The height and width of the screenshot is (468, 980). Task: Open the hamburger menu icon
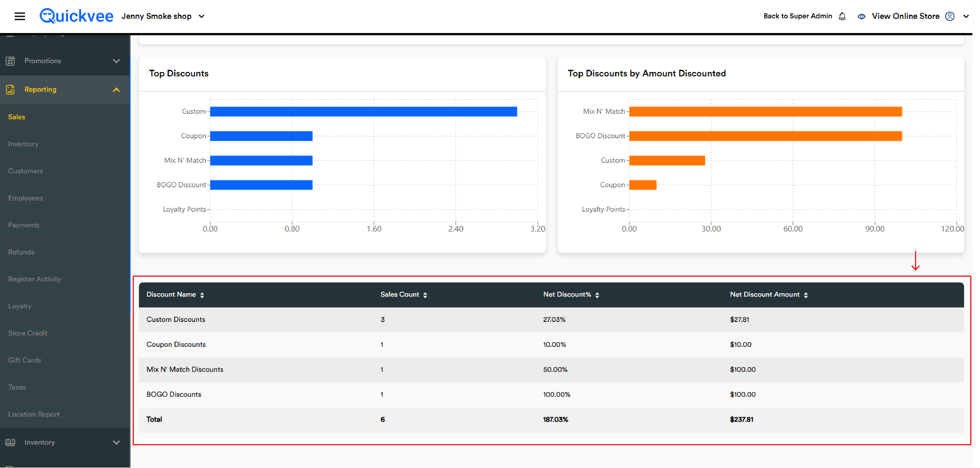(x=20, y=16)
